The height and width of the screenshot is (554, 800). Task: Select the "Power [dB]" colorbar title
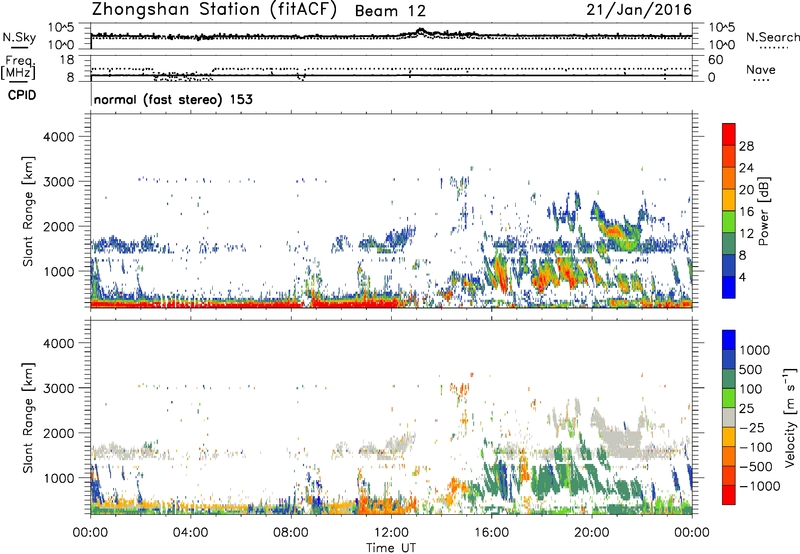764,211
